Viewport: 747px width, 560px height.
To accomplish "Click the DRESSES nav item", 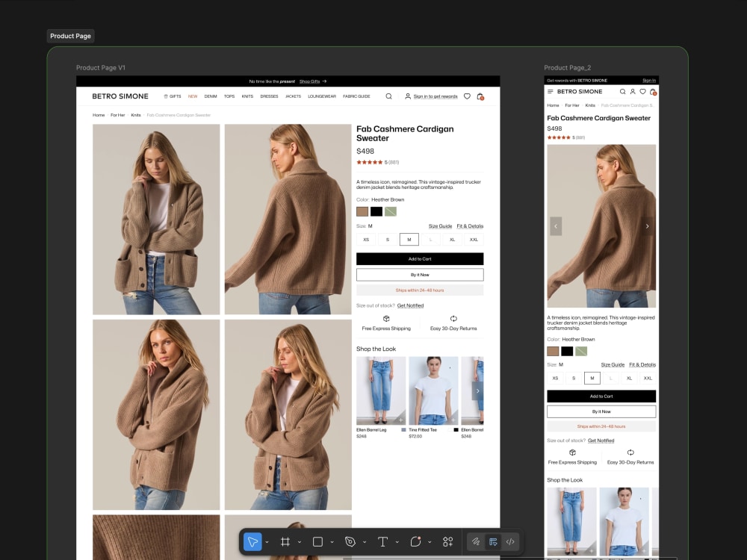I will pos(269,96).
